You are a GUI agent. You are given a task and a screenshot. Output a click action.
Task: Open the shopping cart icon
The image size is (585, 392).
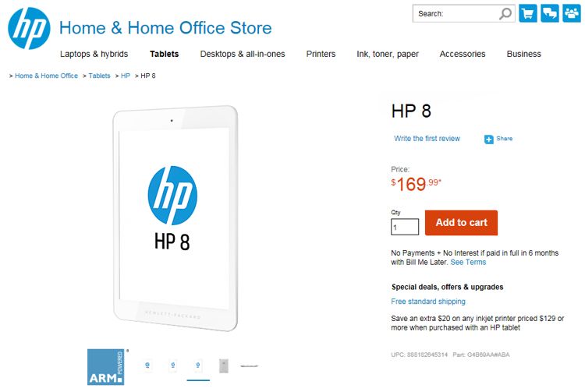point(528,14)
